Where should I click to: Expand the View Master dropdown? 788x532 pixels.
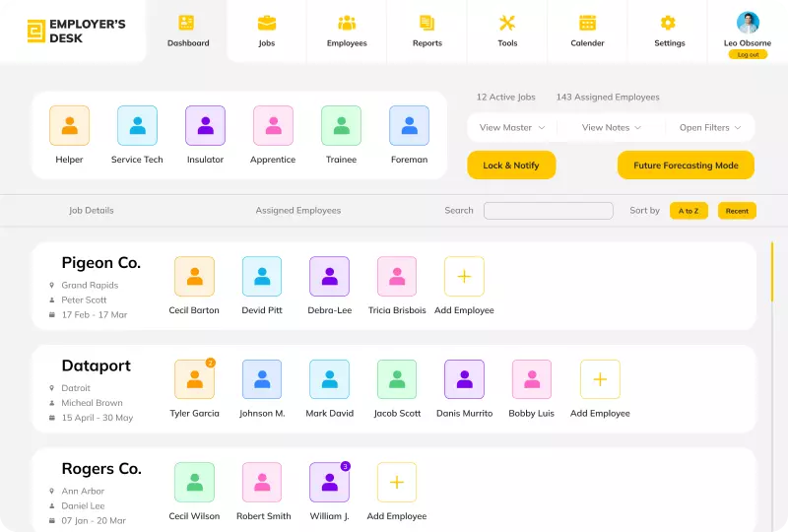[x=511, y=127]
